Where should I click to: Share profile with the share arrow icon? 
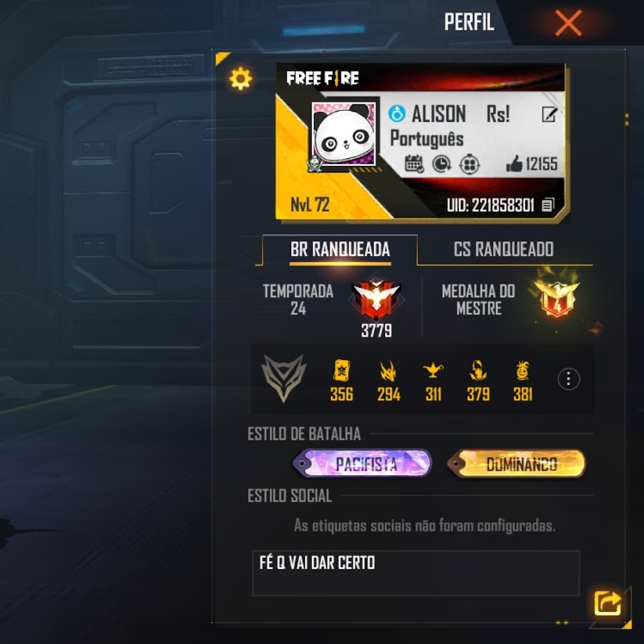[x=607, y=603]
